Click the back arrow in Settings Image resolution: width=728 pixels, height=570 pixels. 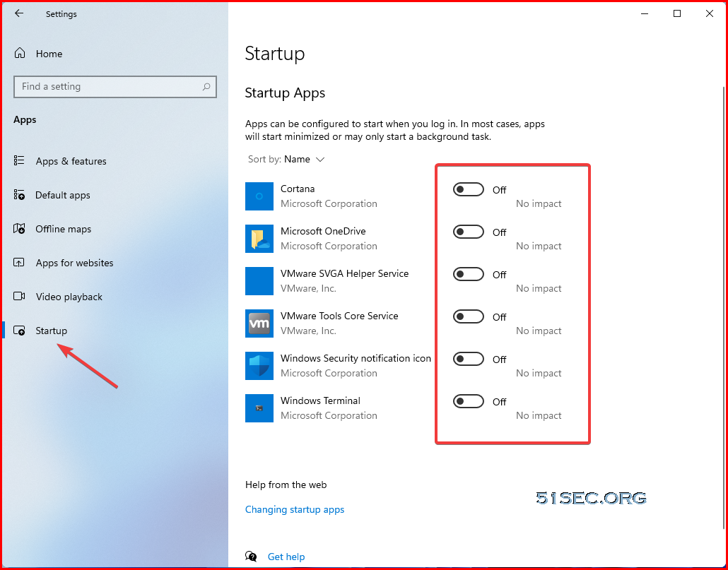click(18, 13)
